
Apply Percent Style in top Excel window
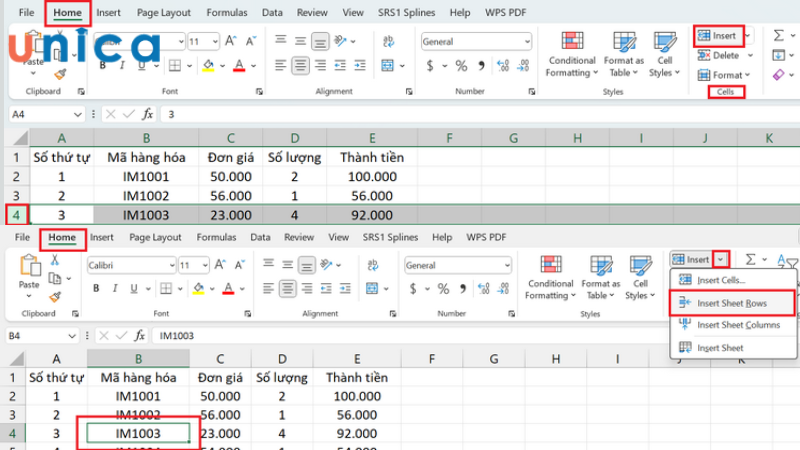pos(461,65)
